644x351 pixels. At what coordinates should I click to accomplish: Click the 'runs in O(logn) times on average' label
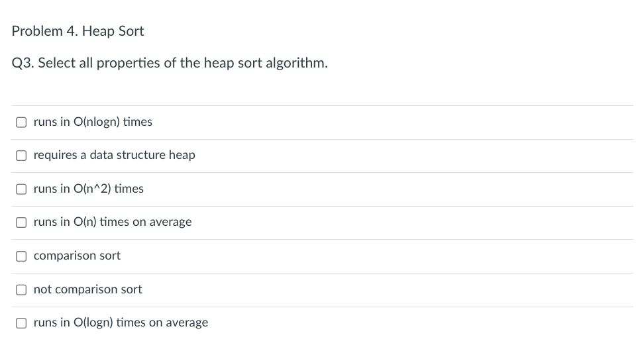121,323
